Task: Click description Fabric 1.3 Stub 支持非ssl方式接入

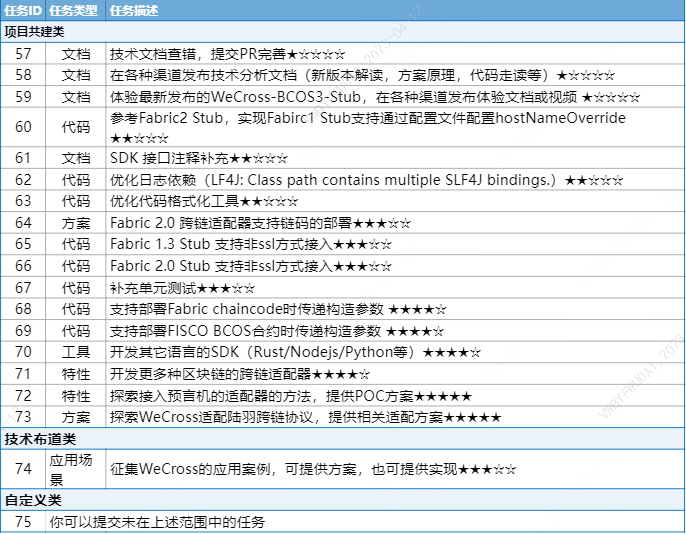Action: click(x=251, y=244)
